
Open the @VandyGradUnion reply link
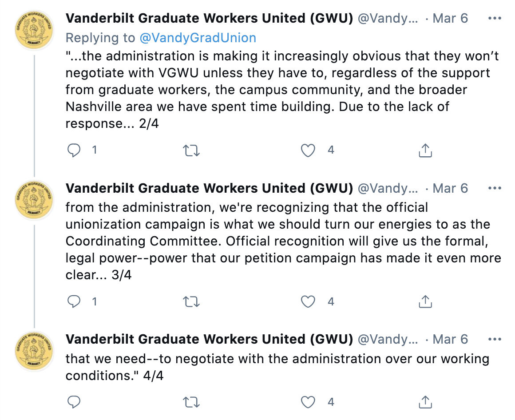(x=198, y=38)
